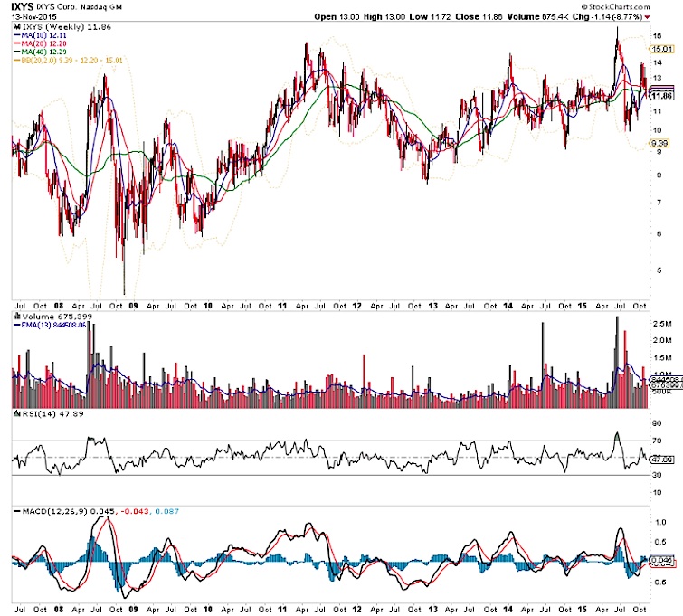Click the RSI(14) 47.89 legend

coord(52,413)
